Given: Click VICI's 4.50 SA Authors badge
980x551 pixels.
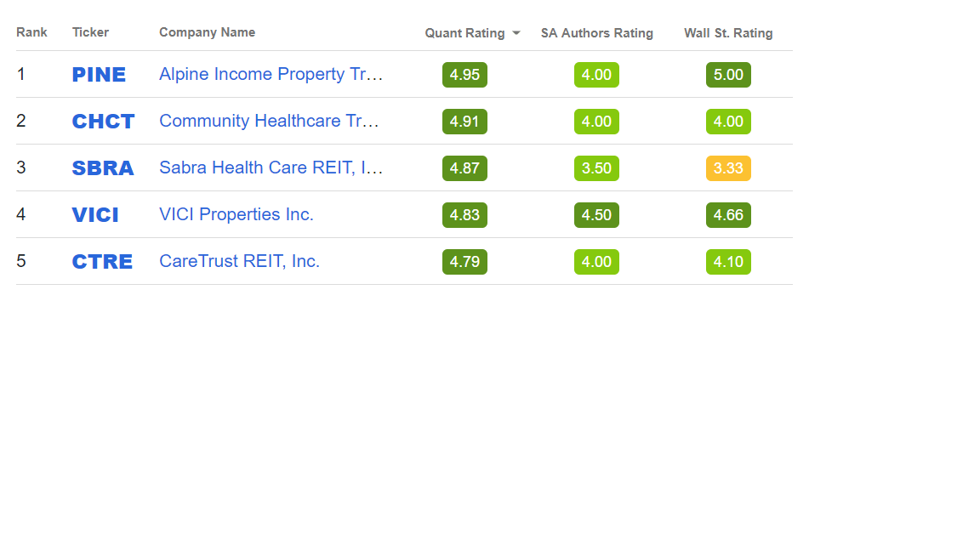Looking at the screenshot, I should [596, 215].
